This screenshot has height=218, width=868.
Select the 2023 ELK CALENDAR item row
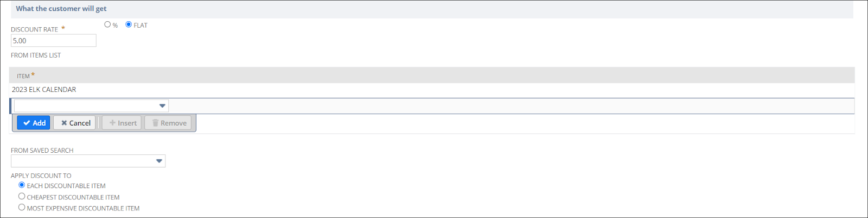coord(44,90)
